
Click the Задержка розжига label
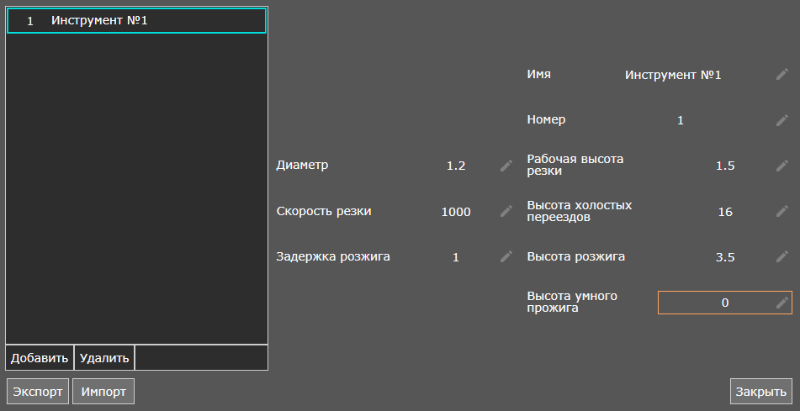click(333, 256)
